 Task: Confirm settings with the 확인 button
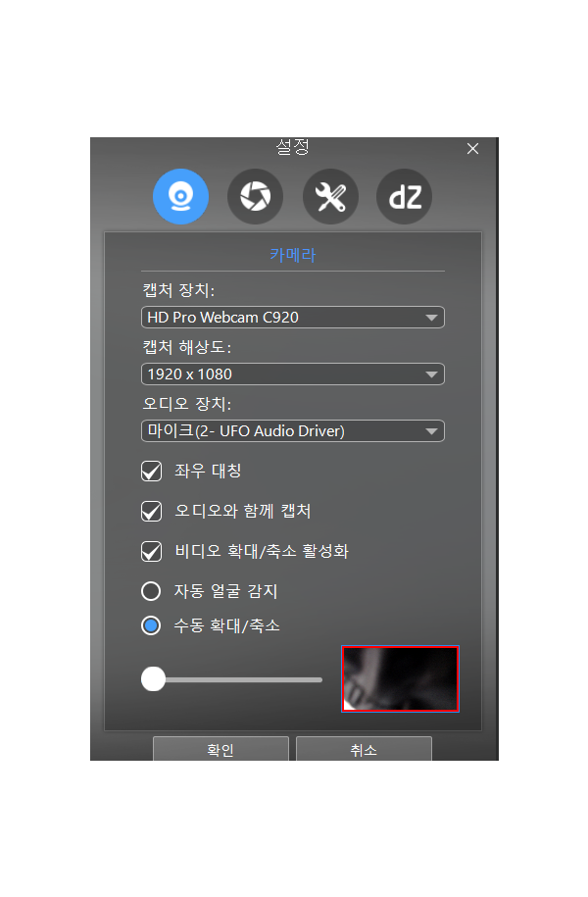tap(220, 749)
